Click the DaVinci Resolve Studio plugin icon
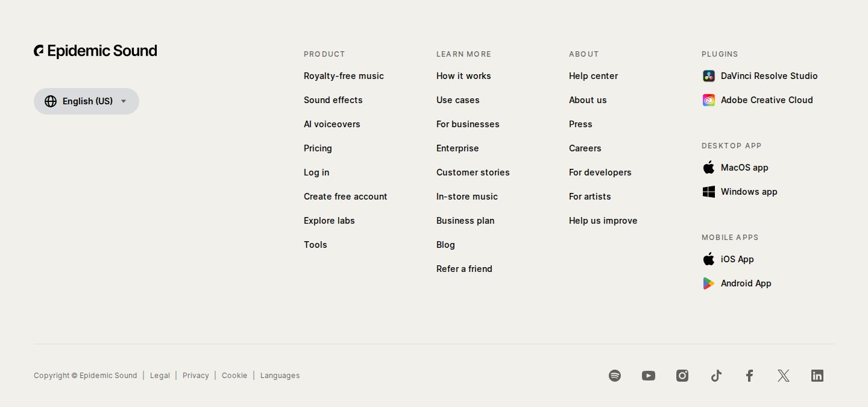The width and height of the screenshot is (868, 407). (x=709, y=76)
